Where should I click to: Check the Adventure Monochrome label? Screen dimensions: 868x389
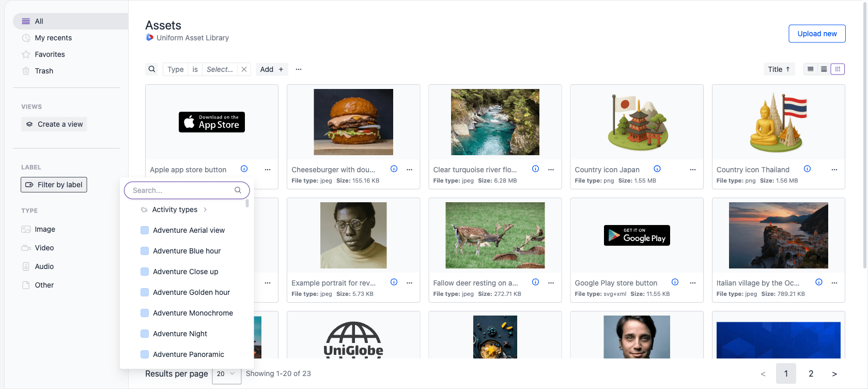[145, 313]
